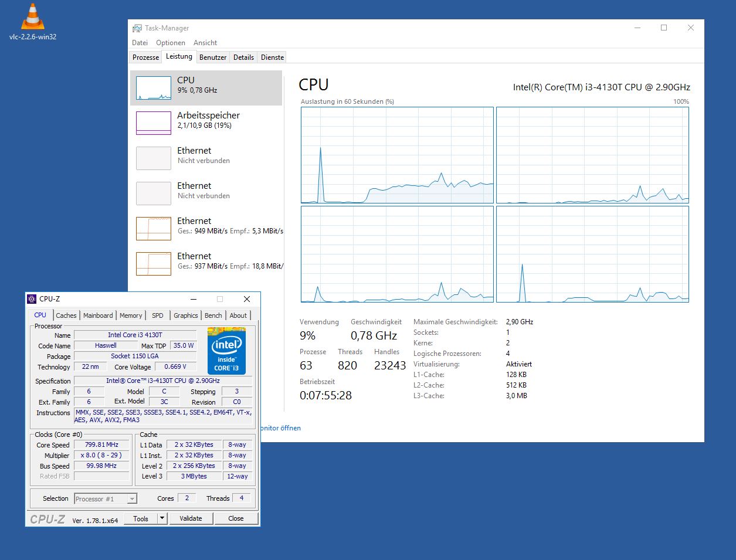Viewport: 736px width, 560px height.
Task: Click the CPU-Z title bar icon
Action: [32, 299]
